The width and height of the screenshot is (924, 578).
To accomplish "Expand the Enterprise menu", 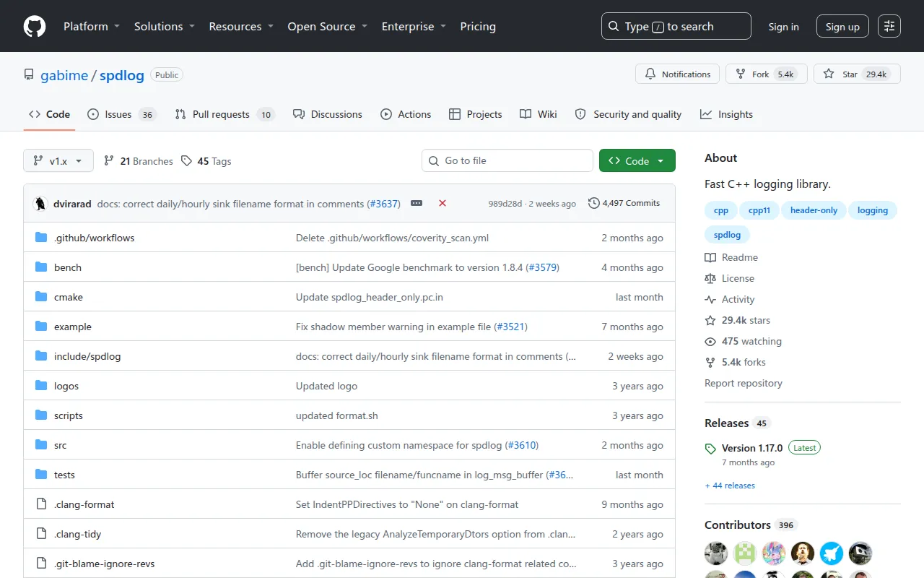I will (414, 26).
